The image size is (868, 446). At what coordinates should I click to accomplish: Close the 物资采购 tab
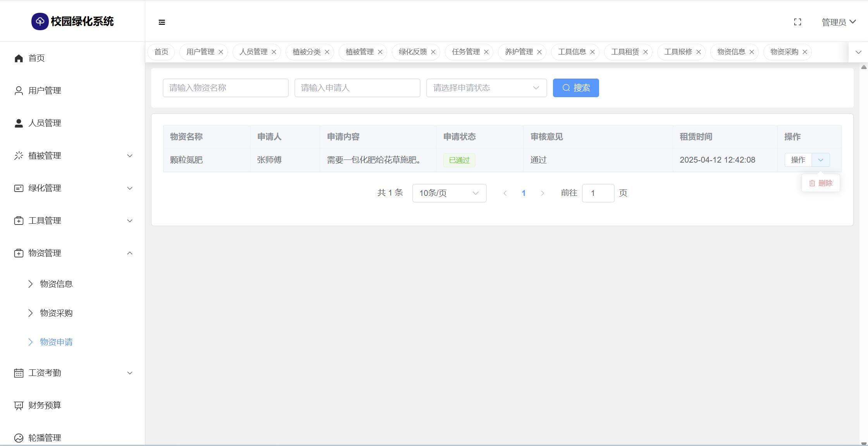(805, 52)
